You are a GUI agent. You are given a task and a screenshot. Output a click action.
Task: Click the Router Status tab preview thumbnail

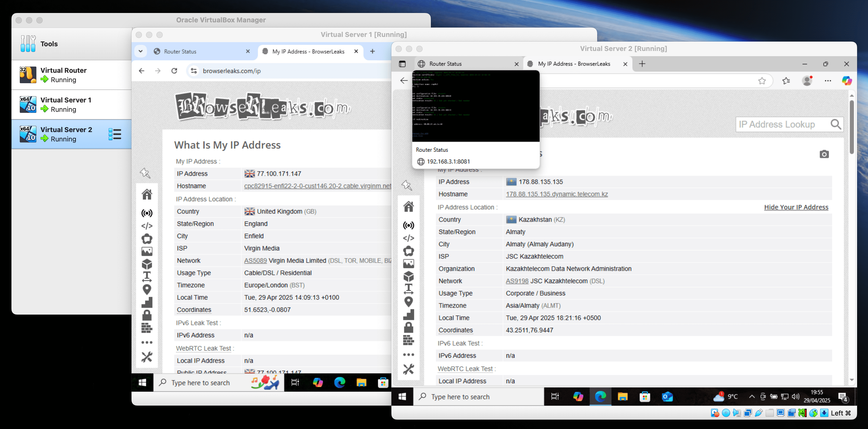click(476, 106)
